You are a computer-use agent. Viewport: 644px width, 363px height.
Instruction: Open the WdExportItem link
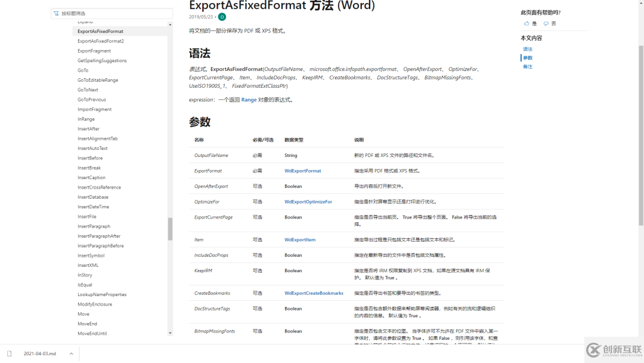[x=300, y=239]
